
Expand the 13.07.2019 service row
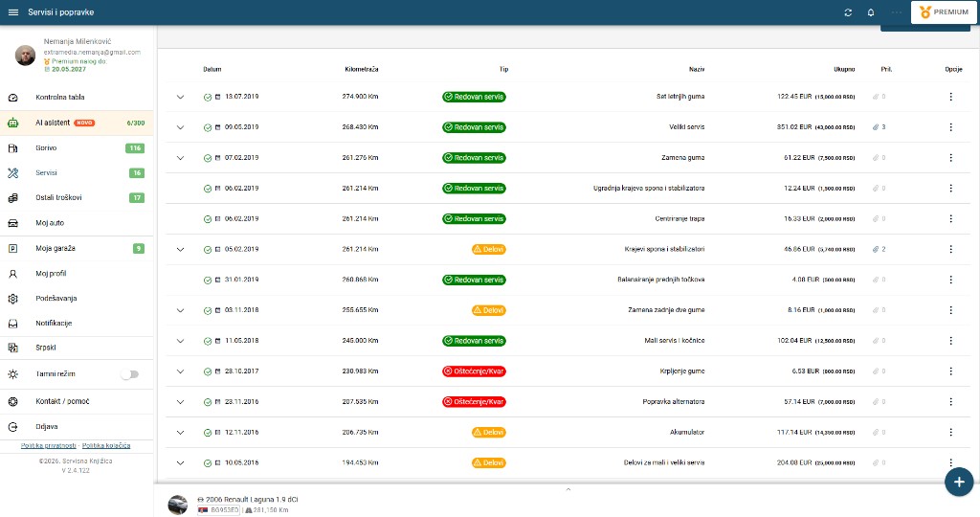pyautogui.click(x=179, y=97)
